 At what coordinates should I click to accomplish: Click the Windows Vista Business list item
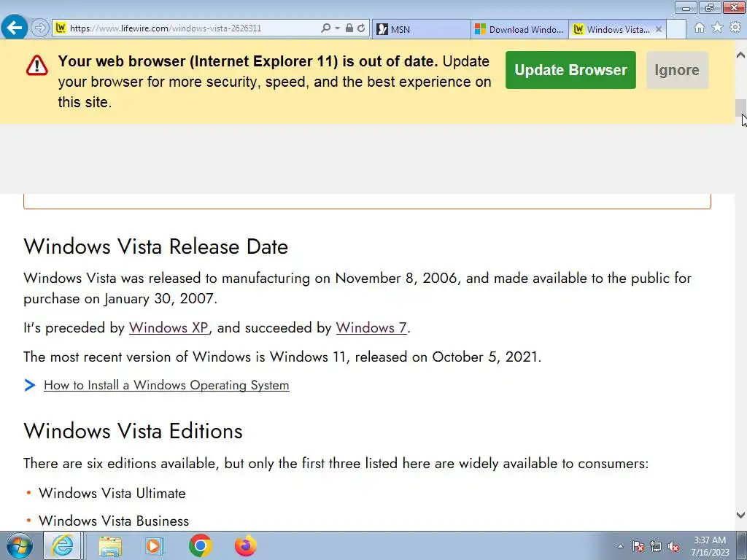[x=114, y=521]
